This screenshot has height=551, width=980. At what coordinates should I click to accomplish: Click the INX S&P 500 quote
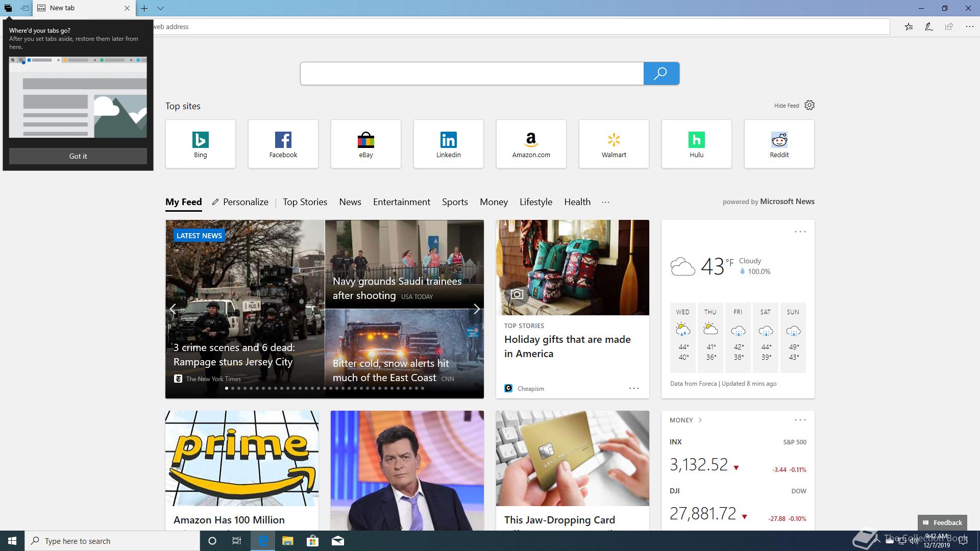tap(738, 458)
